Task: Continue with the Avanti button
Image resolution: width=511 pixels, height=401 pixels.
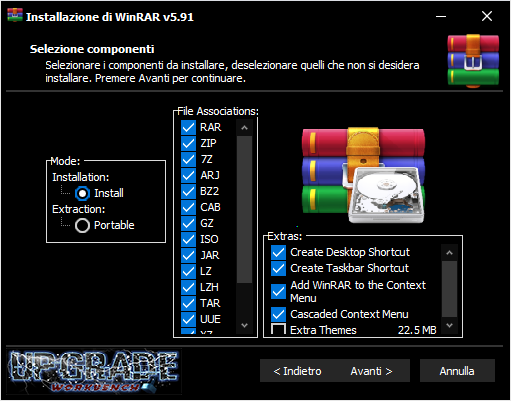Action: coord(372,371)
